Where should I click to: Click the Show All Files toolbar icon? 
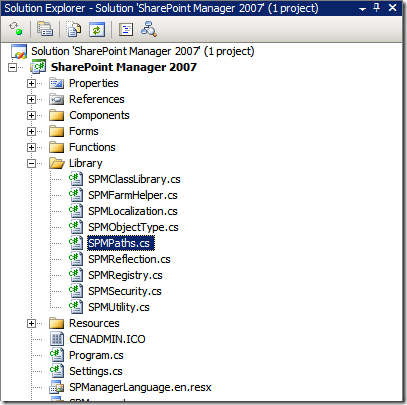(x=74, y=29)
